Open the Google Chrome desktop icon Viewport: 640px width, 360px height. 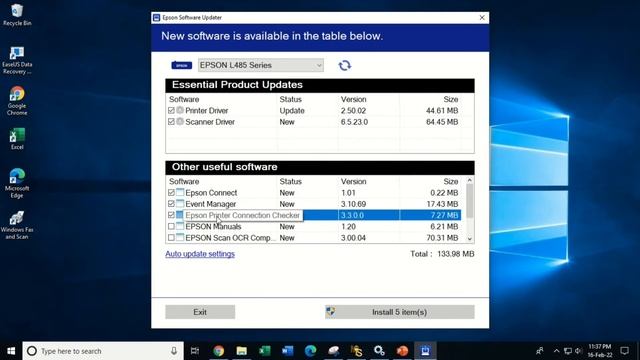tap(17, 101)
